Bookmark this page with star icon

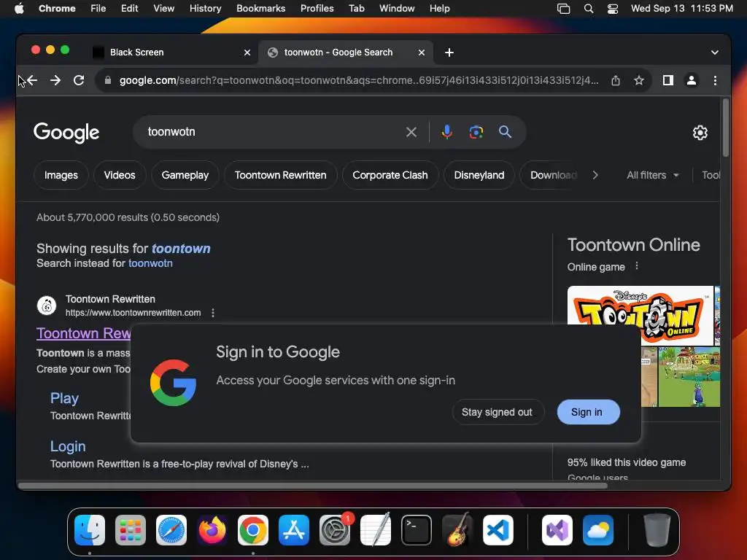[x=639, y=80]
